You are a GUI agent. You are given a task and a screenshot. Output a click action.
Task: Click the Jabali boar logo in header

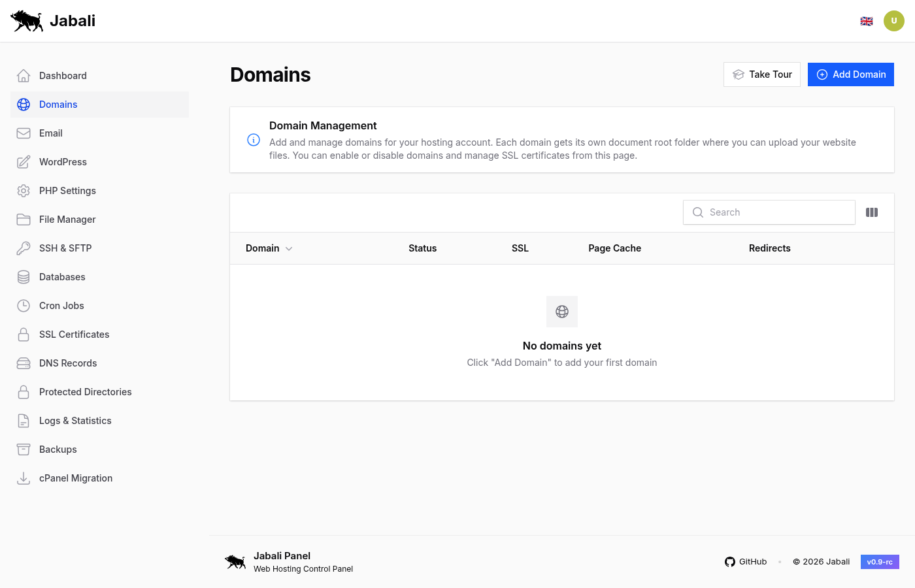(x=26, y=20)
